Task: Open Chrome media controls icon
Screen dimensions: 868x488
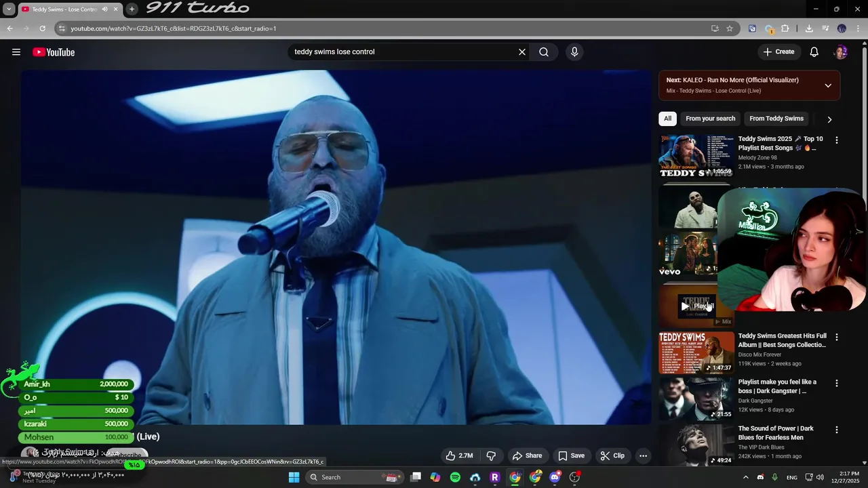Action: pyautogui.click(x=825, y=28)
